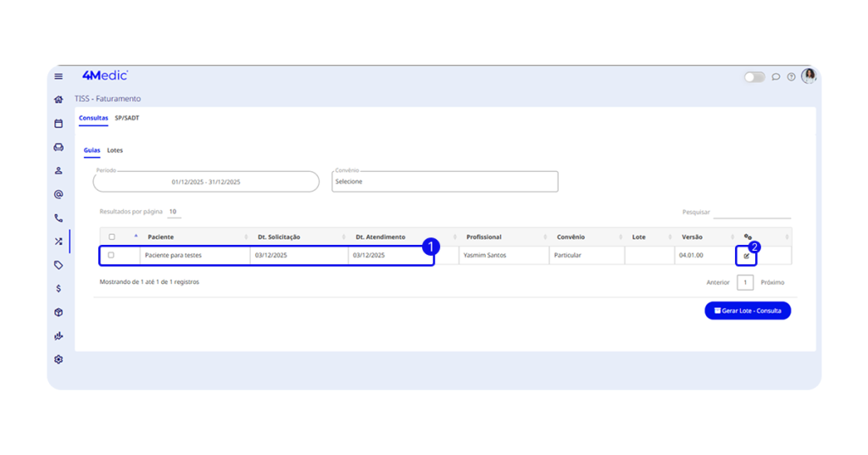Switch to the SP/SADT tab
Screen dimensions: 868x455
[127, 118]
